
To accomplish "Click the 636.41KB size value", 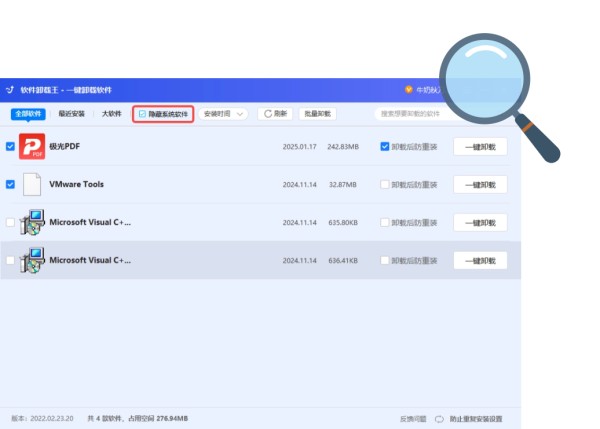I will [343, 260].
